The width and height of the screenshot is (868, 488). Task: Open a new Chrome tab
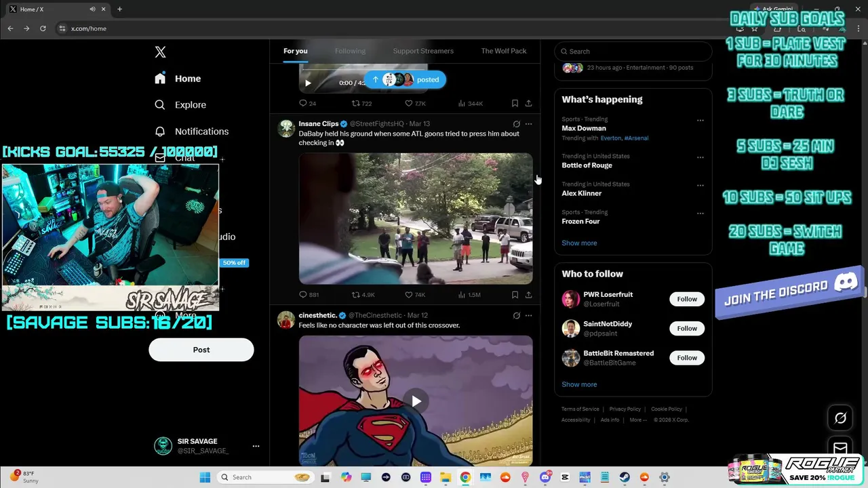pos(119,9)
